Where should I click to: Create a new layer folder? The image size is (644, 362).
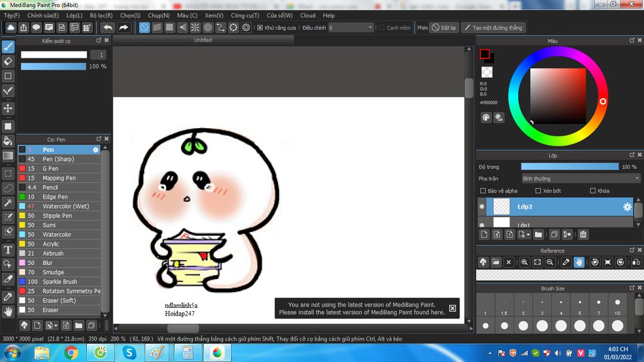point(538,234)
